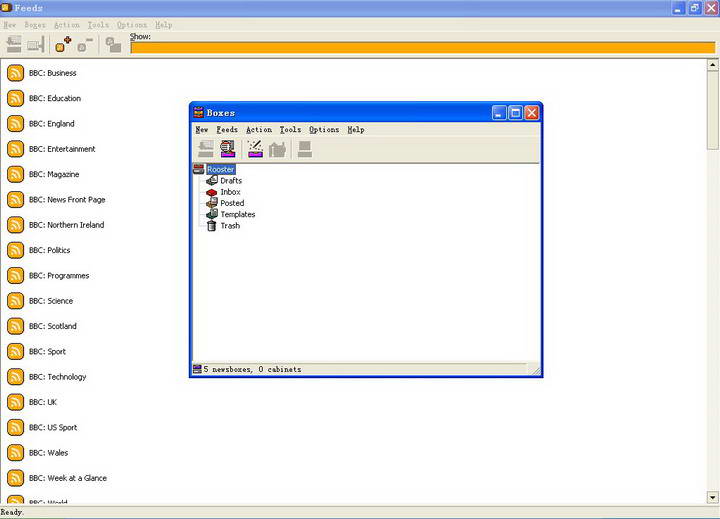720x519 pixels.
Task: Open the Drafts newsbox
Action: coord(231,181)
